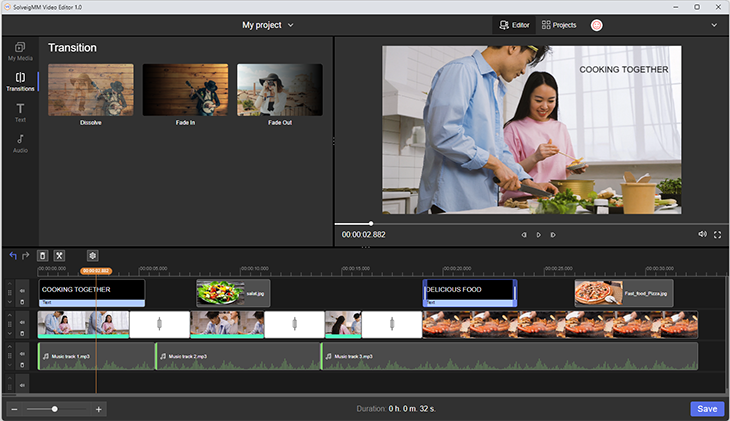Viewport: 730px width, 421px height.
Task: Click the timeline zoom slider handle
Action: (x=54, y=409)
